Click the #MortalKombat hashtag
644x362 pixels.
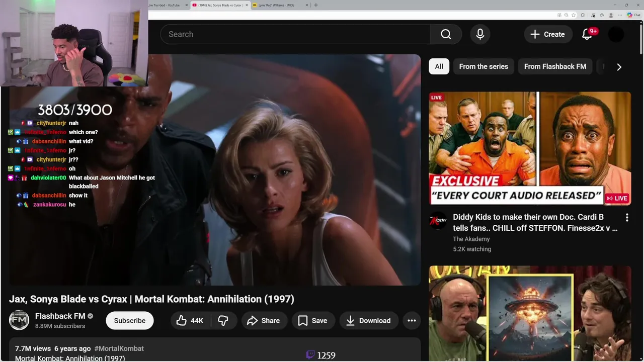pyautogui.click(x=119, y=348)
